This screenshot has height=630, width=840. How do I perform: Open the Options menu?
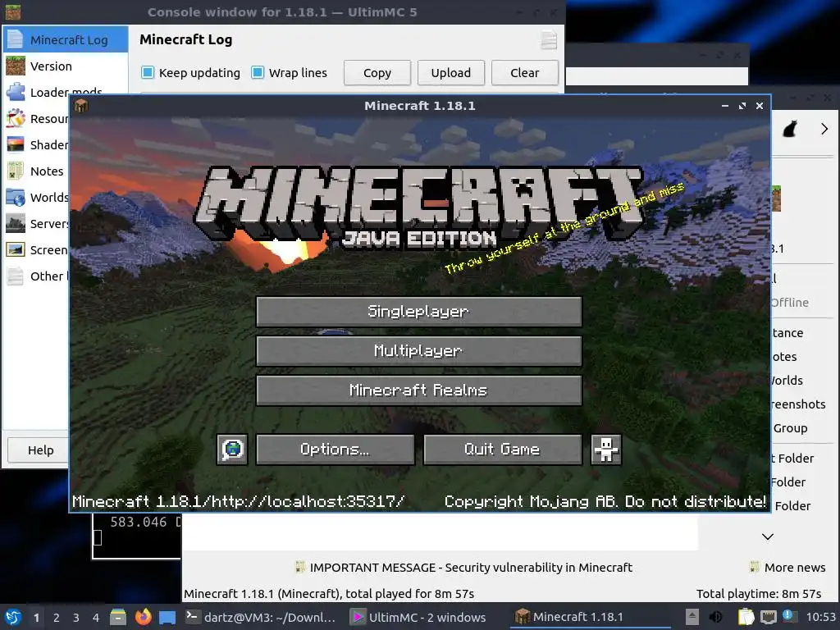pos(336,449)
